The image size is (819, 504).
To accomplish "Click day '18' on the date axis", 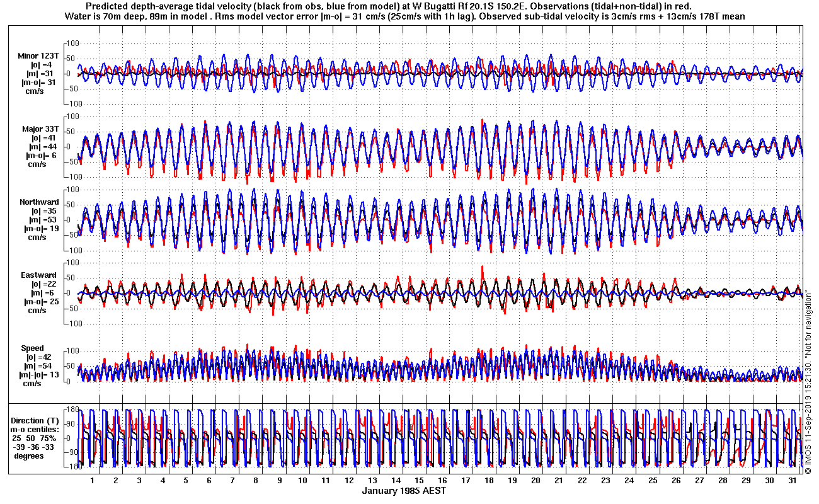I will click(489, 480).
